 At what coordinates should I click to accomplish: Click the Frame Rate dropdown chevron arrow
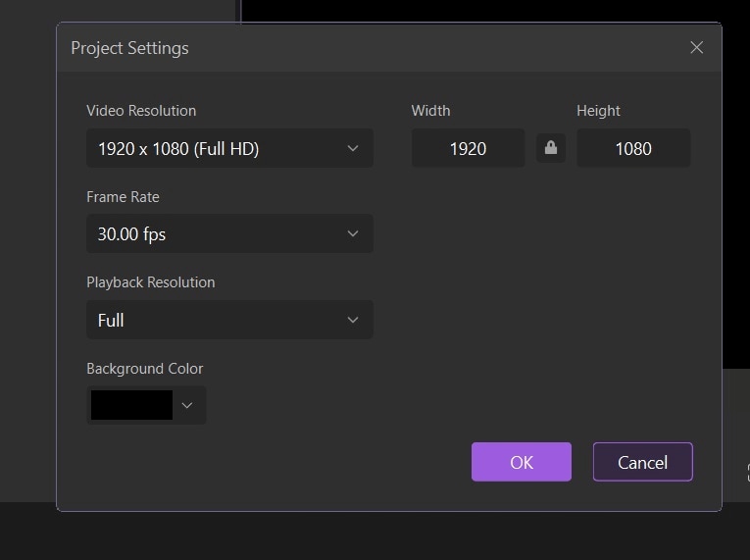point(353,234)
